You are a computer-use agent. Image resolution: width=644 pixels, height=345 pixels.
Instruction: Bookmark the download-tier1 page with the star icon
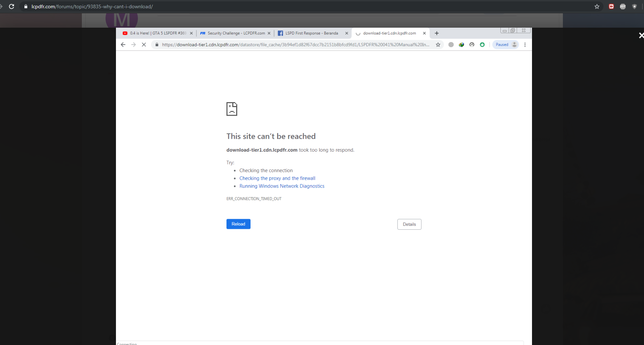pyautogui.click(x=438, y=45)
